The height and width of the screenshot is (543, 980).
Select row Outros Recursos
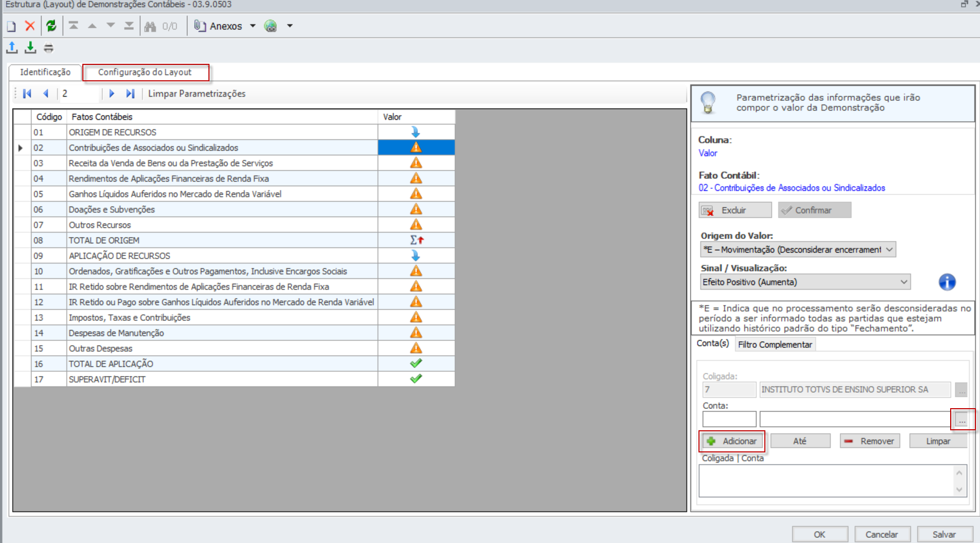(x=234, y=225)
